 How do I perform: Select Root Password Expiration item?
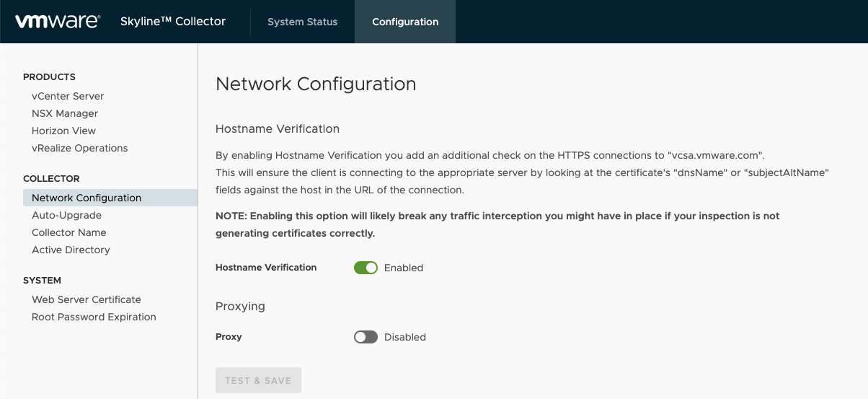[x=94, y=317]
